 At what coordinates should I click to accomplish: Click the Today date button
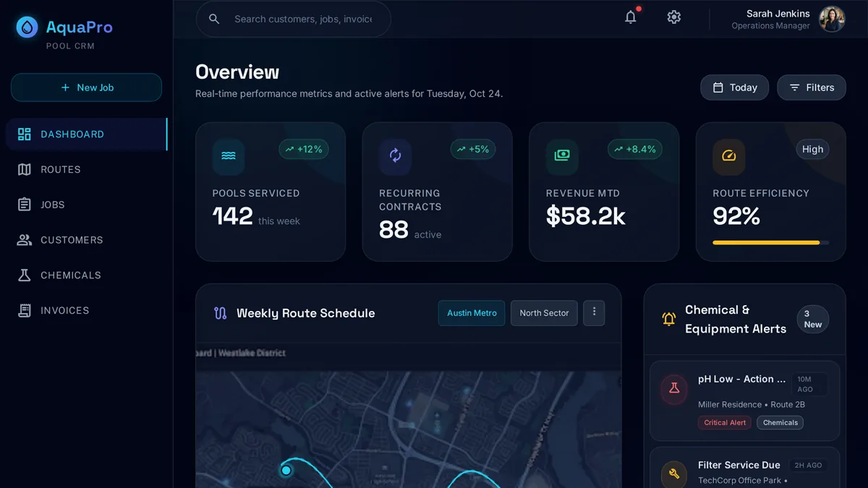[734, 87]
